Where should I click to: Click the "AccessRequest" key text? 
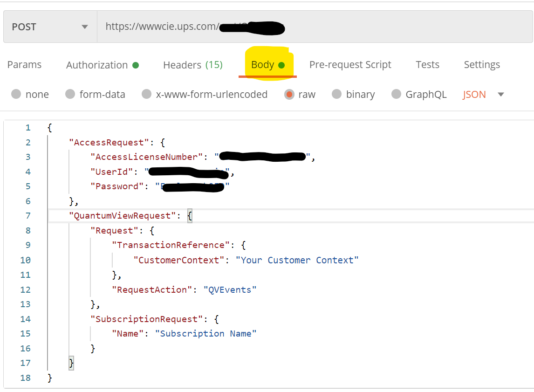coord(109,142)
